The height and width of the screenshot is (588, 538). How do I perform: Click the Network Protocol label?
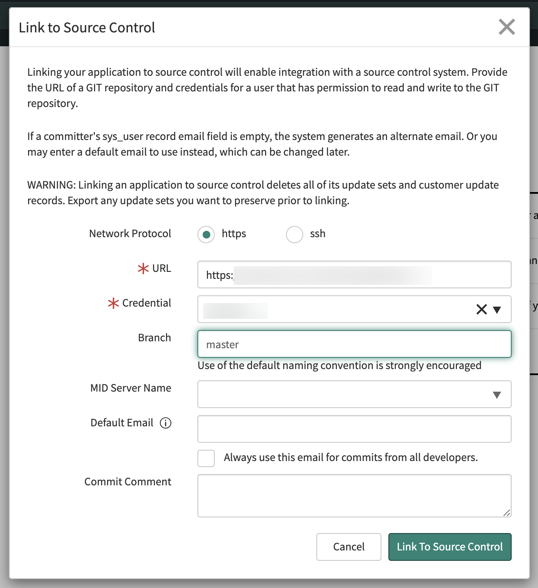pyautogui.click(x=130, y=234)
